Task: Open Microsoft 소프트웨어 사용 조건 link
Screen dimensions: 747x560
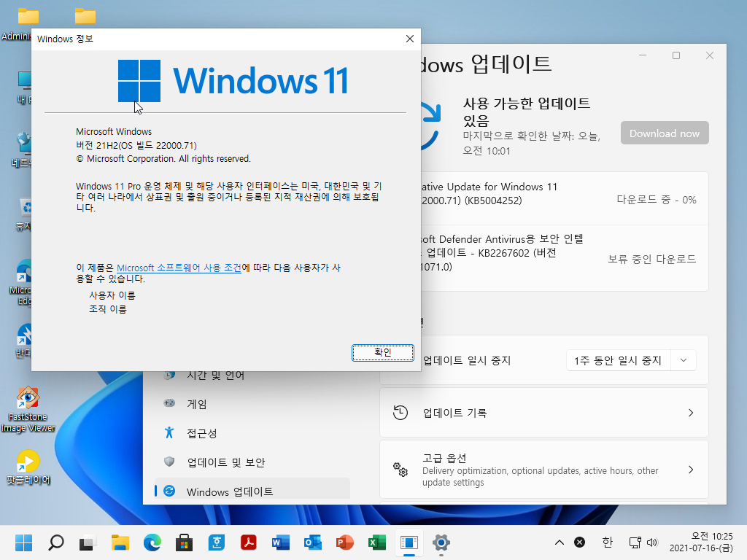Action: pos(179,268)
